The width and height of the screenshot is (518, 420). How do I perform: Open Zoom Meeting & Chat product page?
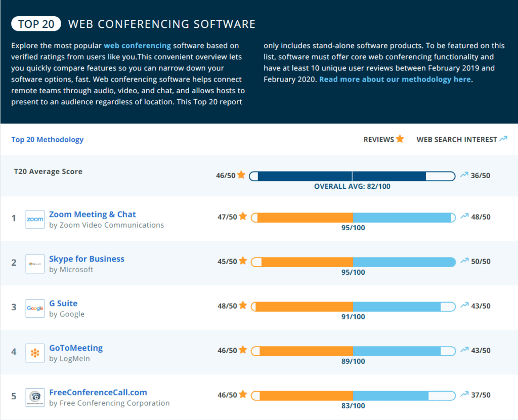tap(93, 215)
